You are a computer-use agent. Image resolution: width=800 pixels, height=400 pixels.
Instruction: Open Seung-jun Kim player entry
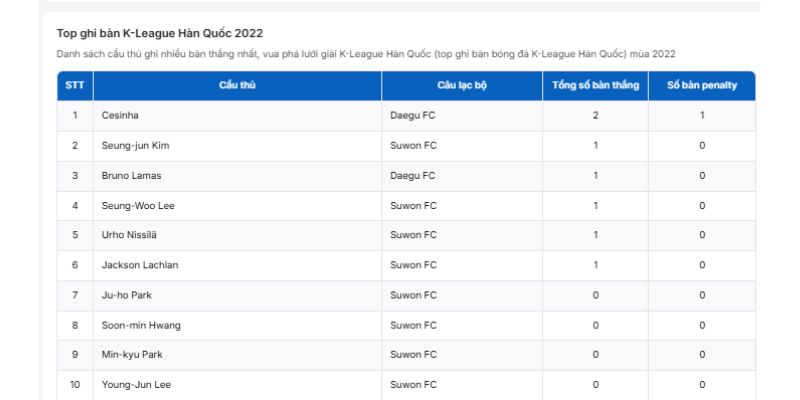tap(136, 146)
